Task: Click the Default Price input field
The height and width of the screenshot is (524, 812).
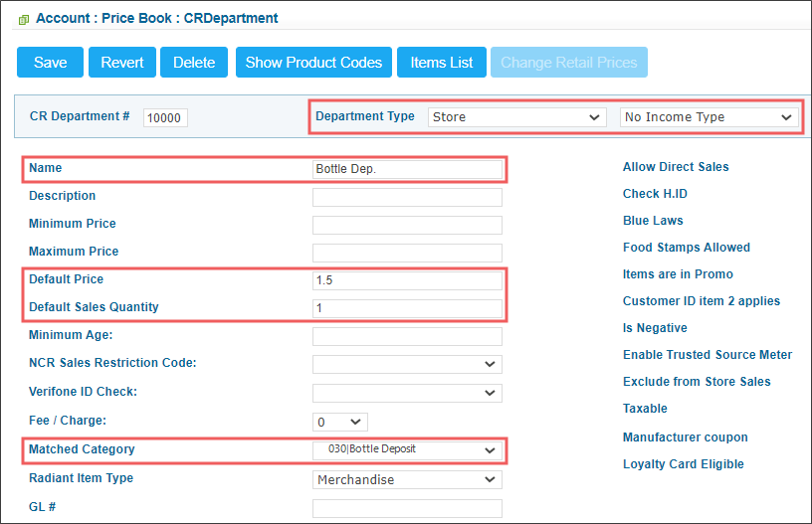Action: pyautogui.click(x=408, y=280)
